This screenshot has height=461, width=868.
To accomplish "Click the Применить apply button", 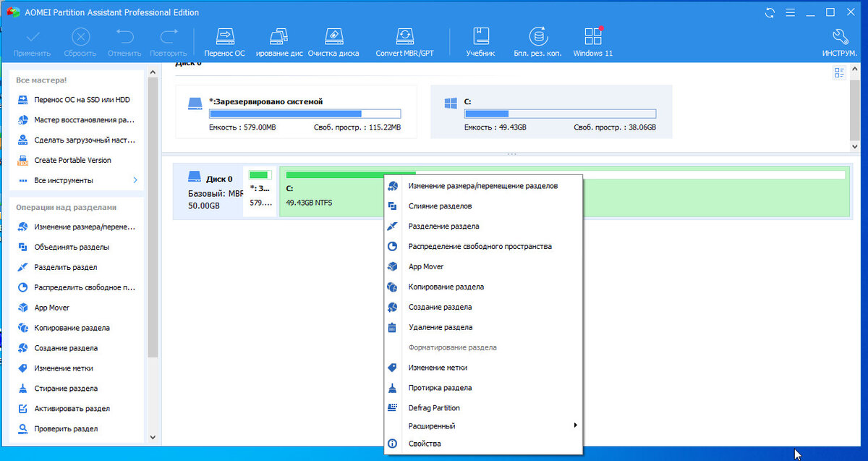I will coord(32,42).
